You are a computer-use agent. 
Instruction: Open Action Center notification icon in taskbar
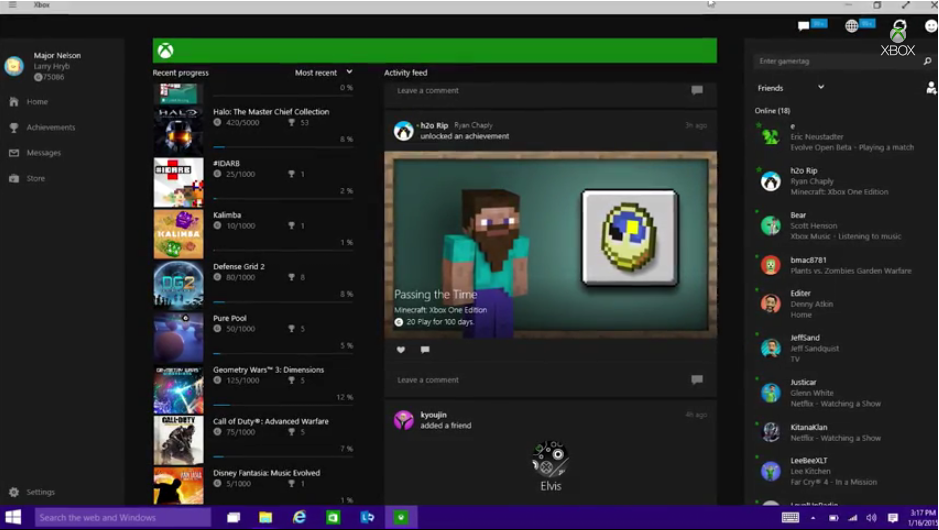[x=893, y=517]
